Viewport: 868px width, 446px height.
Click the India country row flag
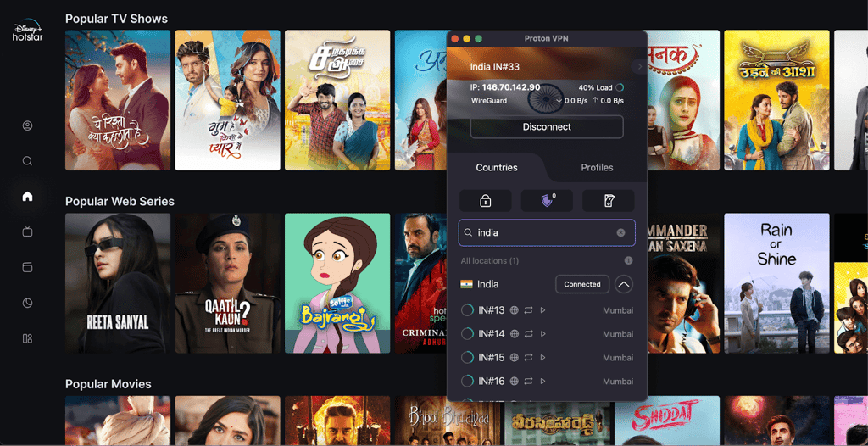pos(466,284)
